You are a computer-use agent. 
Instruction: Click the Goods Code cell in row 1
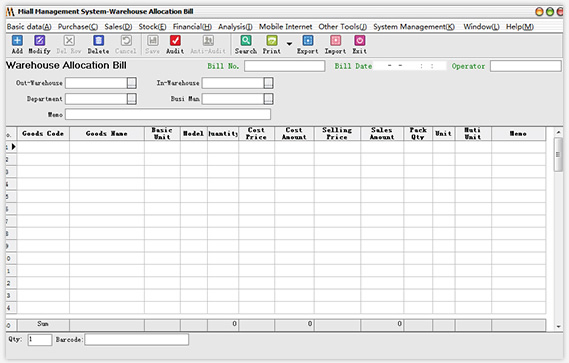(43, 147)
